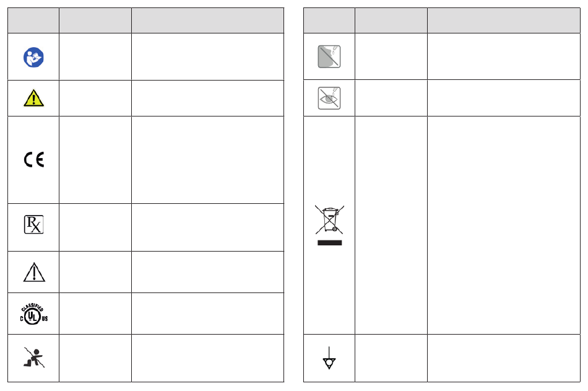Select the UL Classified certification mark
Image resolution: width=588 pixels, height=391 pixels.
(34, 314)
